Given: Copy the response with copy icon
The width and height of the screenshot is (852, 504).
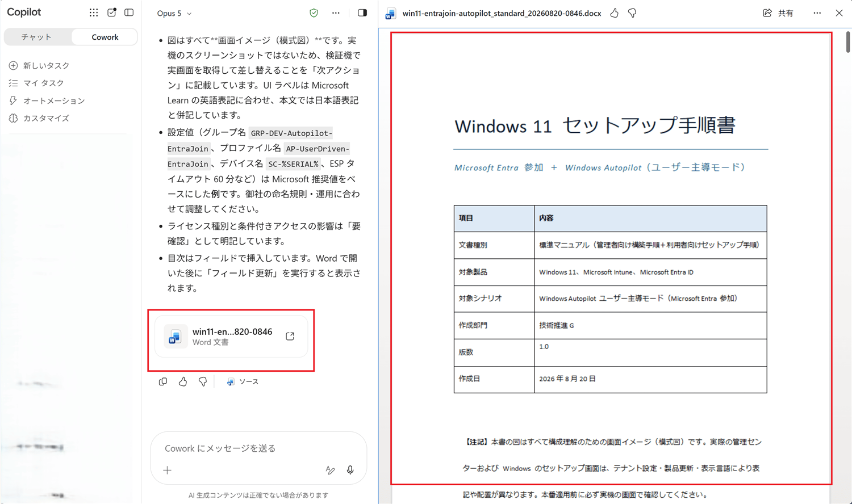Looking at the screenshot, I should pos(163,381).
